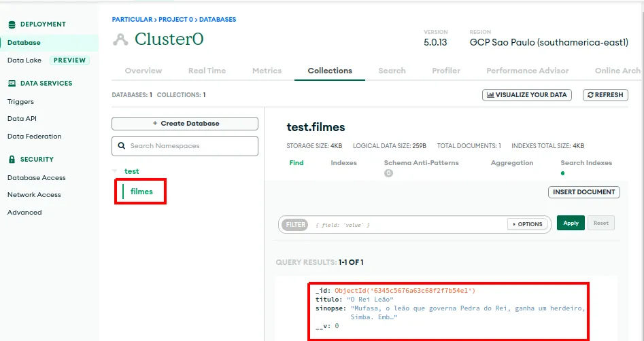This screenshot has width=644, height=341.
Task: Click the green dot under Search Indexes
Action: click(562, 173)
